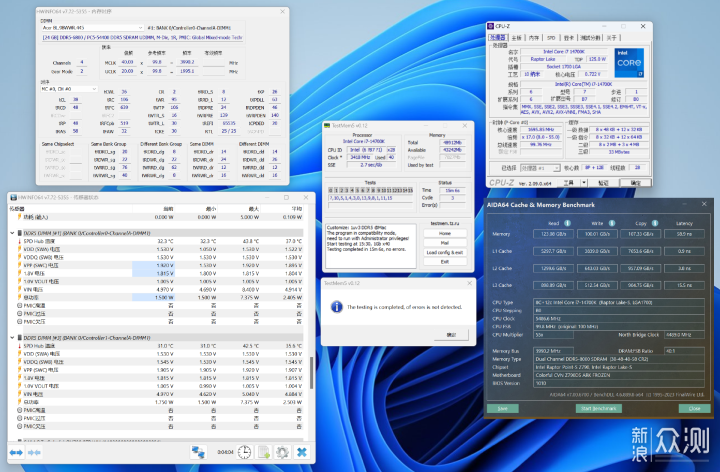Switch to CPU-Z bench tab
Screen dimensions: 720x472
click(590, 38)
